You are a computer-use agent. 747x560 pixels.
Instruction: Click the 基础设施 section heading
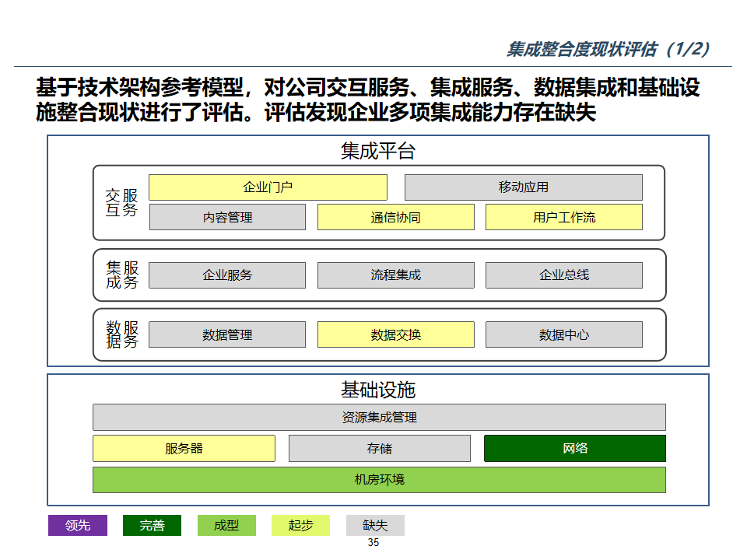378,390
